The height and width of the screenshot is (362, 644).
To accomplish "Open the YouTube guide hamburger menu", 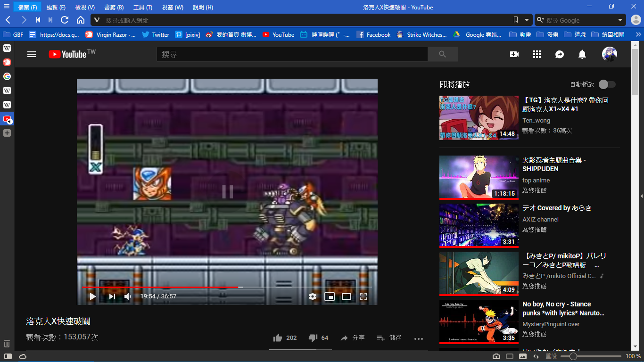I will (32, 54).
